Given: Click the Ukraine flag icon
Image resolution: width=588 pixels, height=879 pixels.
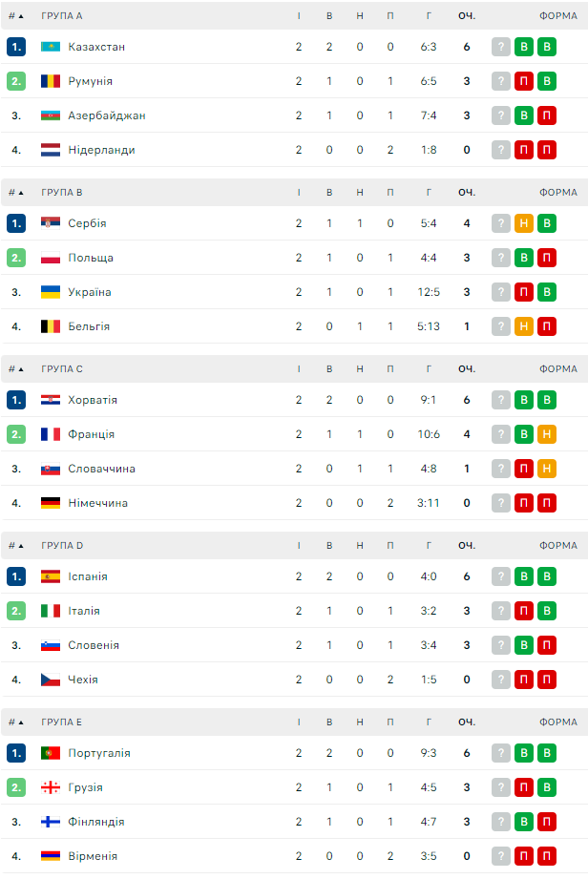Looking at the screenshot, I should click(51, 292).
